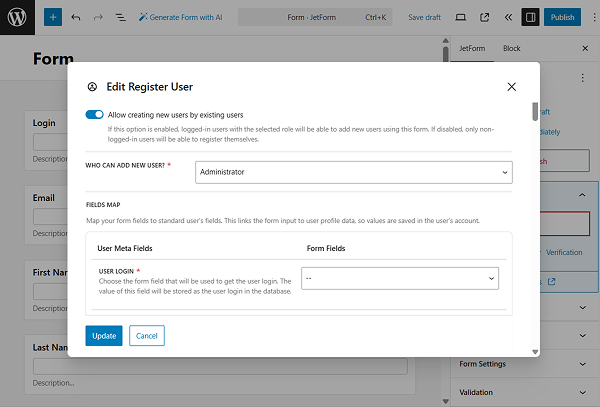Open the device preview laptop icon
Image resolution: width=600 pixels, height=407 pixels.
click(461, 17)
